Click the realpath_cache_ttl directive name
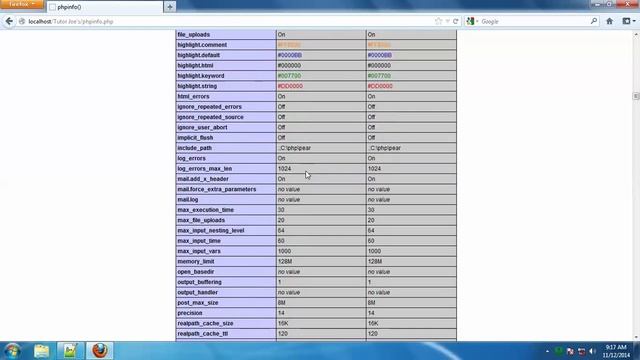 202,334
